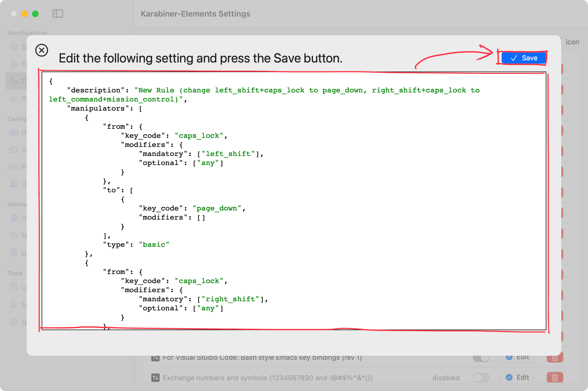588x391 pixels.
Task: Edit the Visual Studio Code Emacs rule
Action: 517,358
